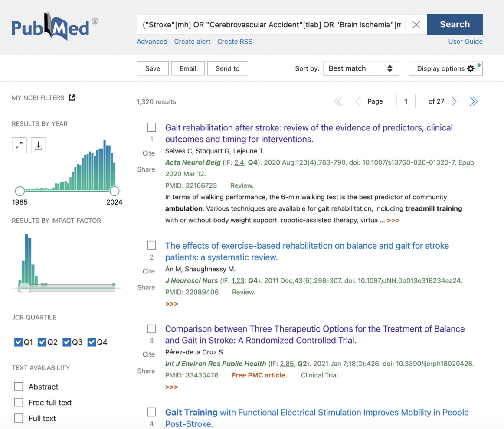Click the 2024 year range slider handle
The height and width of the screenshot is (429, 504).
click(x=115, y=191)
